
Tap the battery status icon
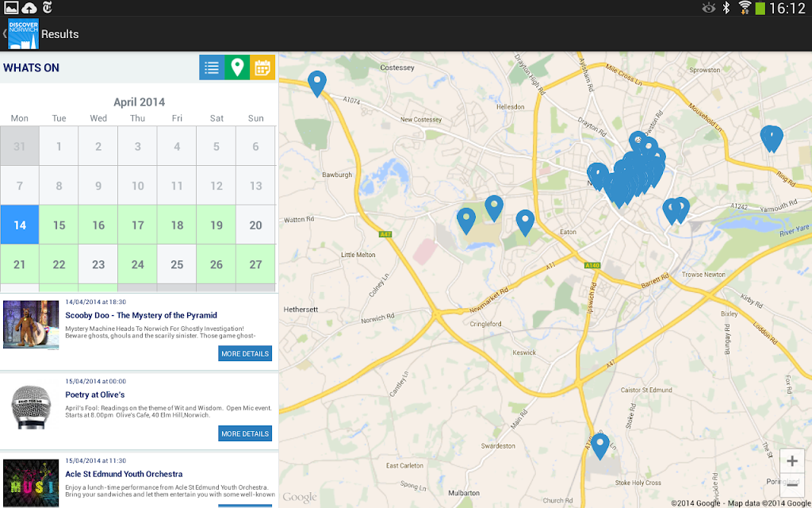click(x=760, y=8)
